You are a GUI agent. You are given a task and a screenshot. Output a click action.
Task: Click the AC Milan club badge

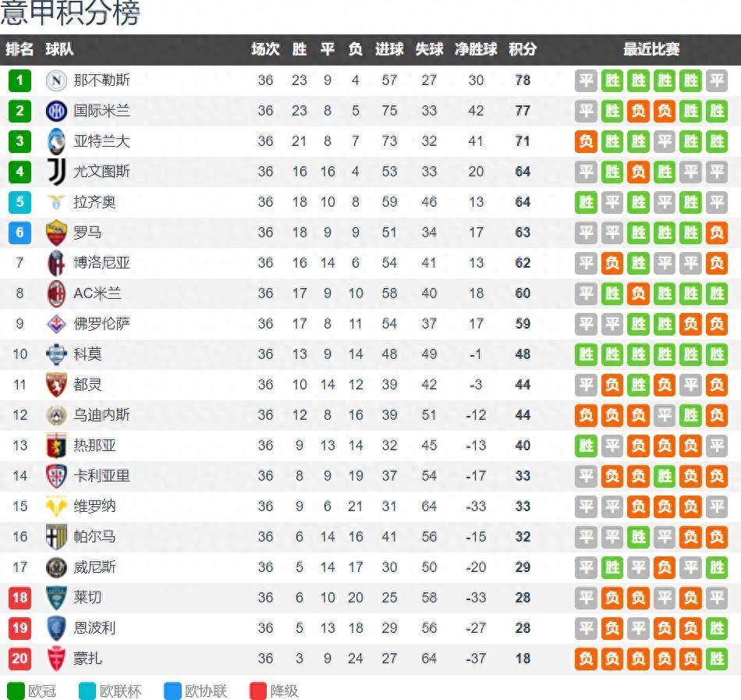(x=56, y=293)
